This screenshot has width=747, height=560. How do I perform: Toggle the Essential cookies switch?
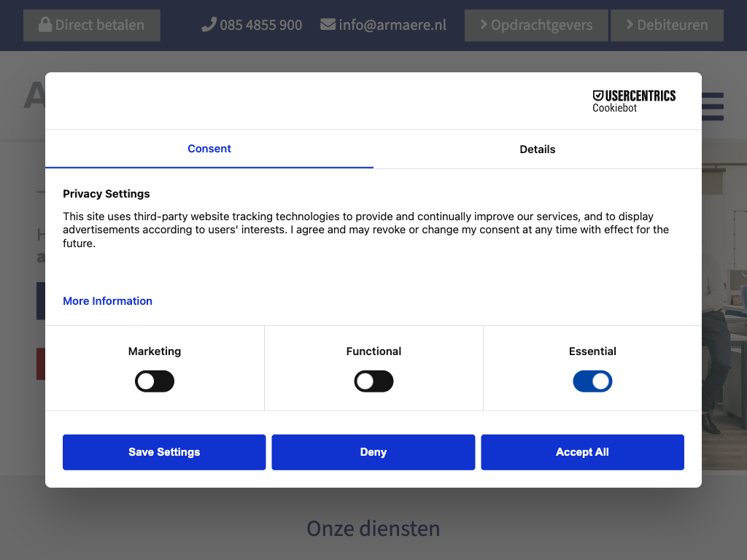click(x=592, y=381)
